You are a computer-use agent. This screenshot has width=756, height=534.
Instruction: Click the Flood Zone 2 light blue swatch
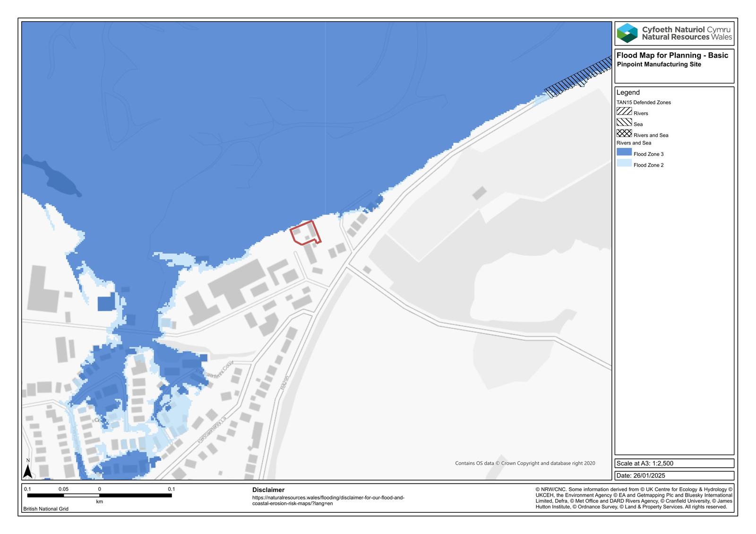pyautogui.click(x=624, y=163)
